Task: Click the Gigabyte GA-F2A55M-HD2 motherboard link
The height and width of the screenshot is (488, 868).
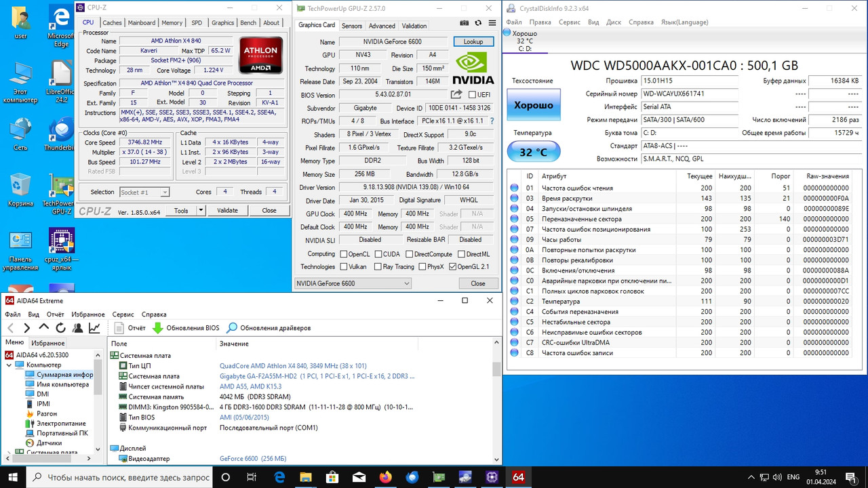Action: 317,376
